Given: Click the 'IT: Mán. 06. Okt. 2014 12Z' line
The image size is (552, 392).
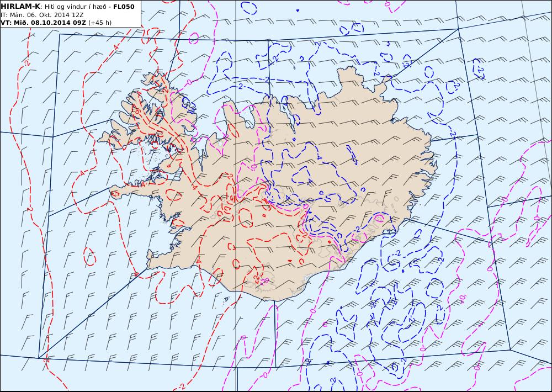Looking at the screenshot, I should [43, 15].
